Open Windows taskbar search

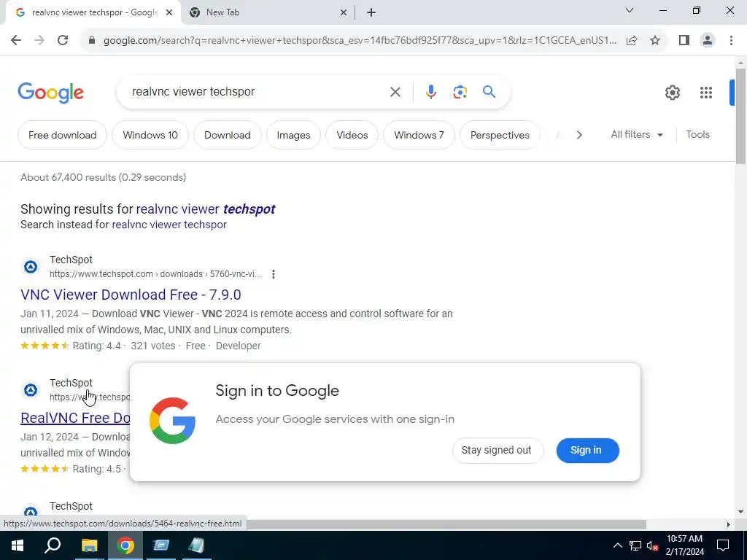pos(53,545)
